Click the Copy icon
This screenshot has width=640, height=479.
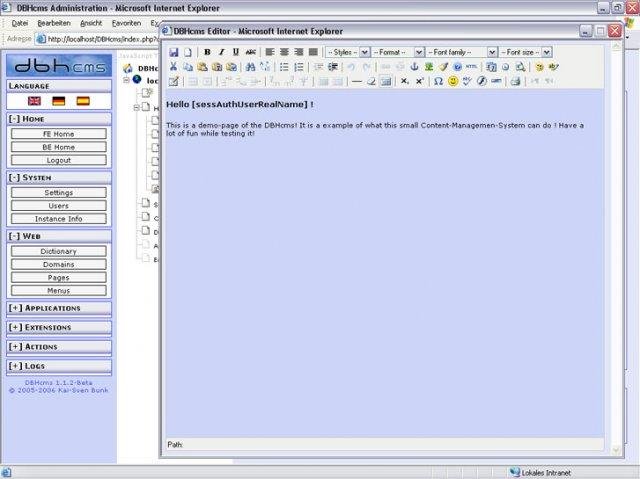click(188, 67)
